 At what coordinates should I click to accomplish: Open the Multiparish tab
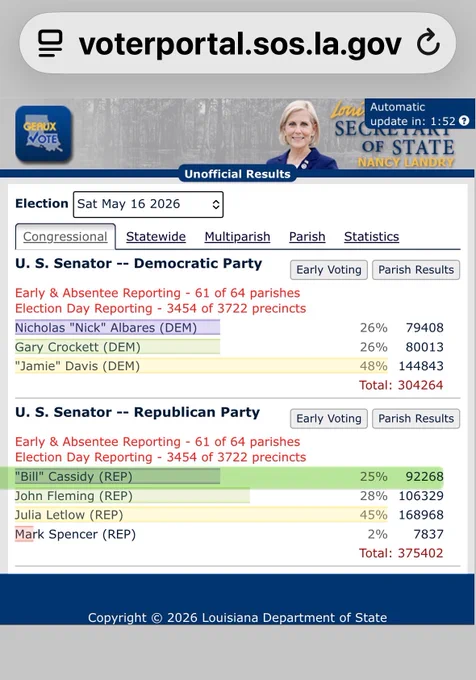[237, 237]
